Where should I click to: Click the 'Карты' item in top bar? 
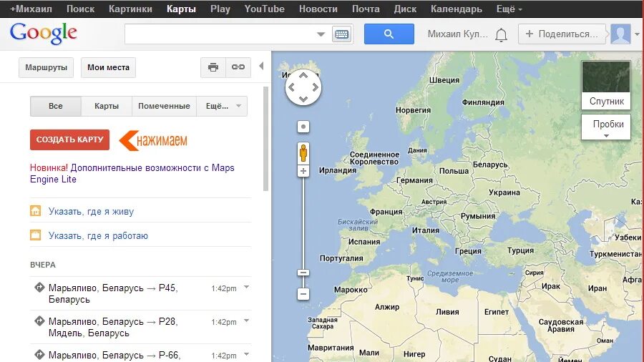point(181,9)
